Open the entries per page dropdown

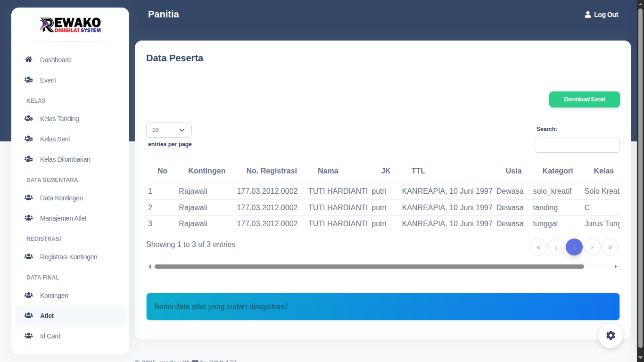coord(169,130)
